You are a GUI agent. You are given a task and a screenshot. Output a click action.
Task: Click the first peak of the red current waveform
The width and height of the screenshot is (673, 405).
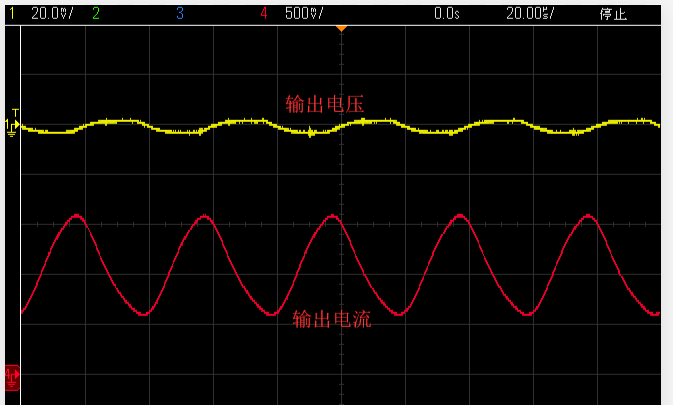[x=77, y=216]
